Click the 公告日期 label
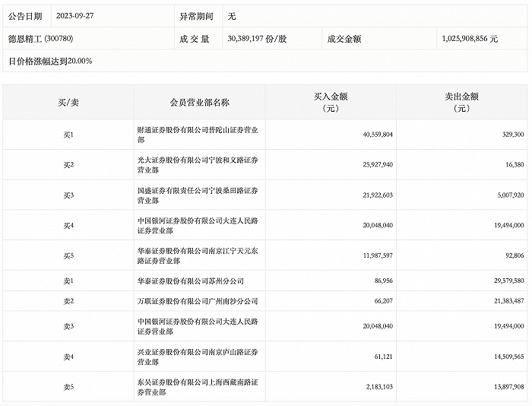Image resolution: width=532 pixels, height=406 pixels. click(25, 16)
